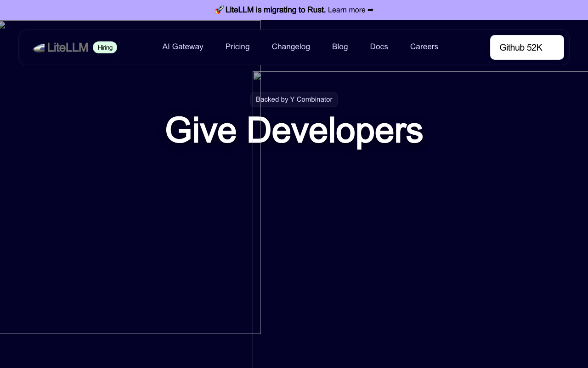Viewport: 588px width, 368px height.
Task: Click the LiteLLM is migrating to Rust text
Action: pos(276,10)
